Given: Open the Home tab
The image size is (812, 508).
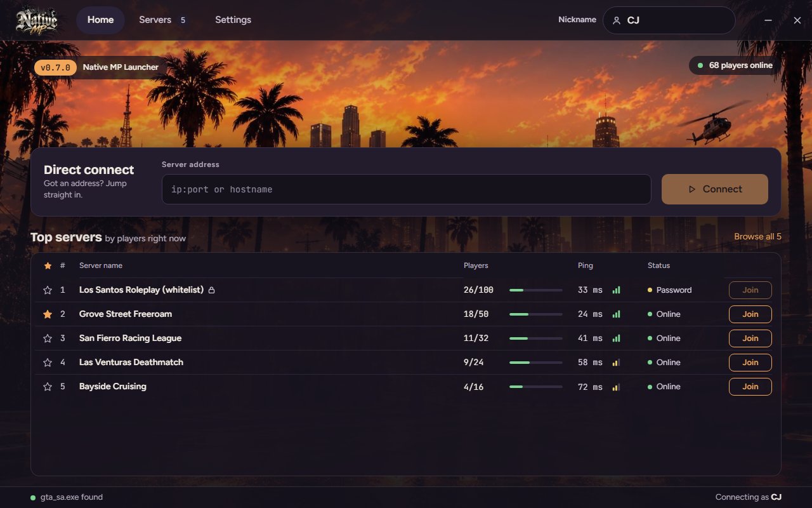Looking at the screenshot, I should [100, 20].
